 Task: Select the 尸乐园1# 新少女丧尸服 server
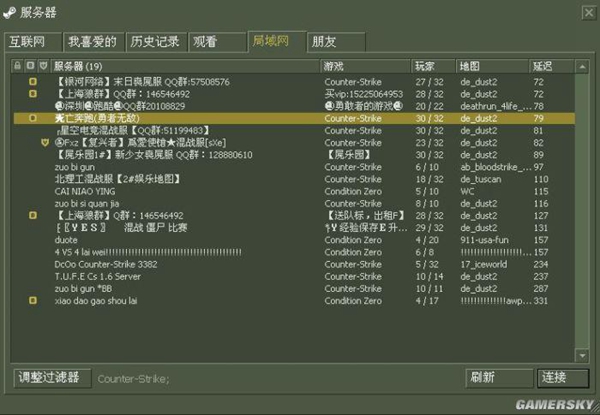[x=294, y=155]
